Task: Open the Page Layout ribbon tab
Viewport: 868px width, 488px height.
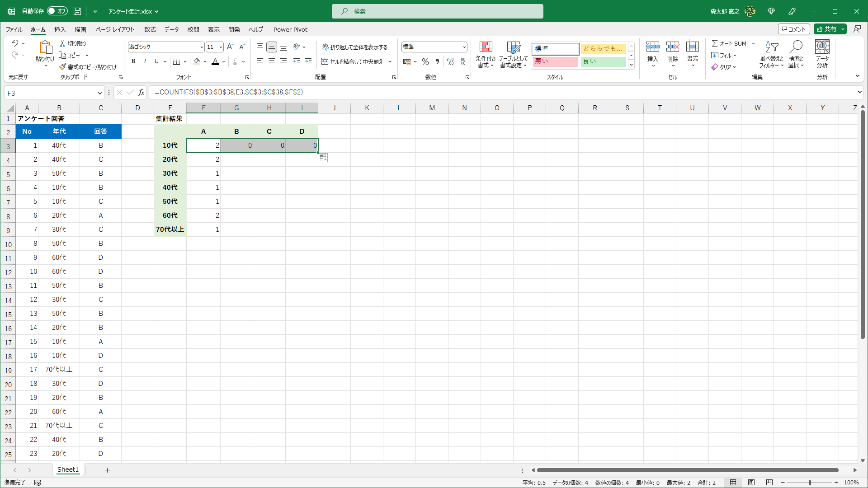Action: (115, 29)
